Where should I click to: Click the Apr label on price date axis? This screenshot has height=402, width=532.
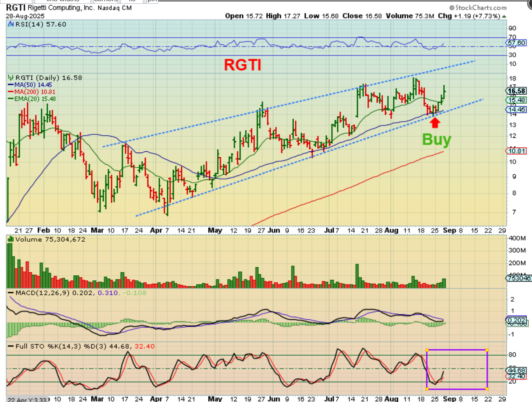tap(156, 230)
